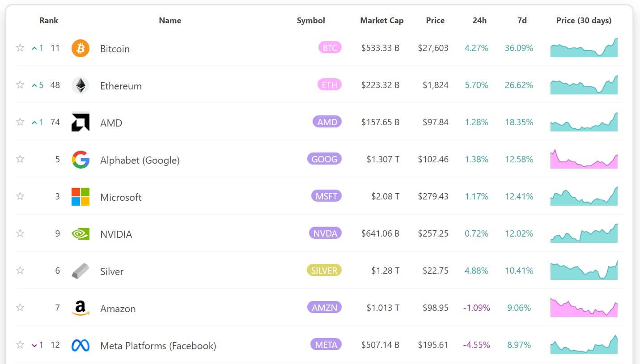This screenshot has height=364, width=640.
Task: Favorite Bitcoin with its star
Action: tap(20, 48)
